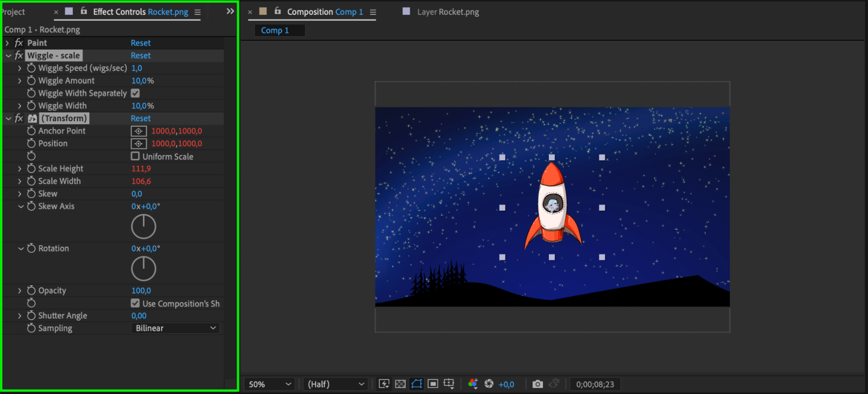Take a snapshot with the camera icon

point(538,384)
